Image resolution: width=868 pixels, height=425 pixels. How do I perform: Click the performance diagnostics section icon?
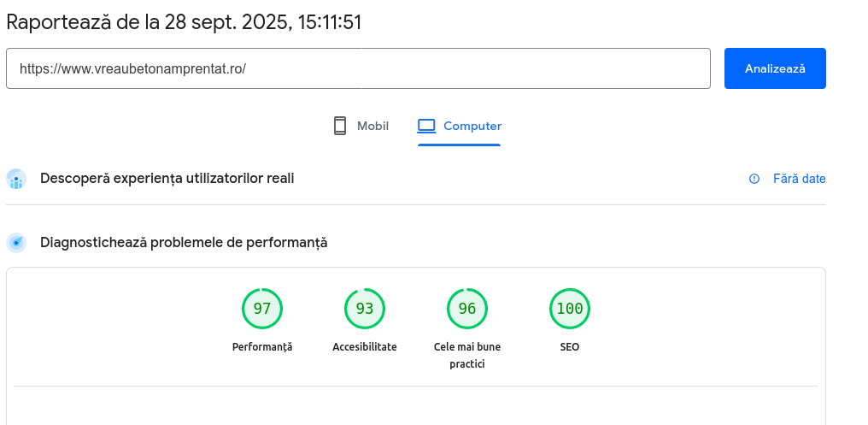(x=16, y=243)
